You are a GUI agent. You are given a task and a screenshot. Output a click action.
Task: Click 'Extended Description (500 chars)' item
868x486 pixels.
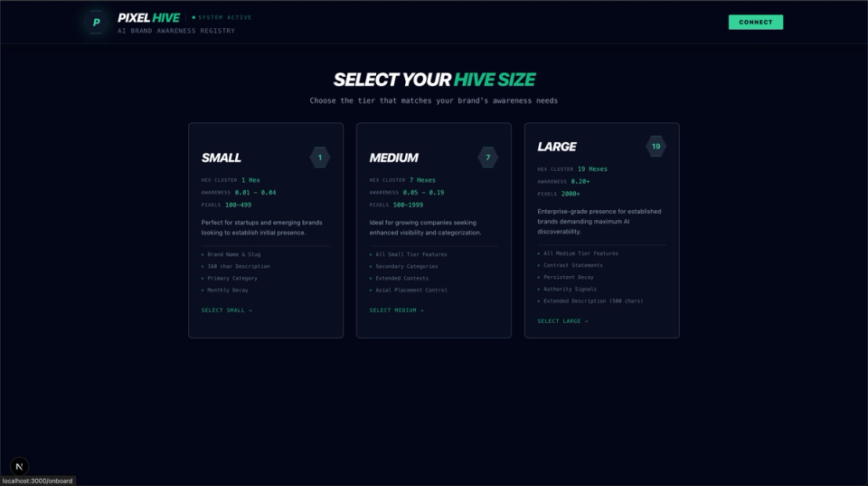coord(593,300)
